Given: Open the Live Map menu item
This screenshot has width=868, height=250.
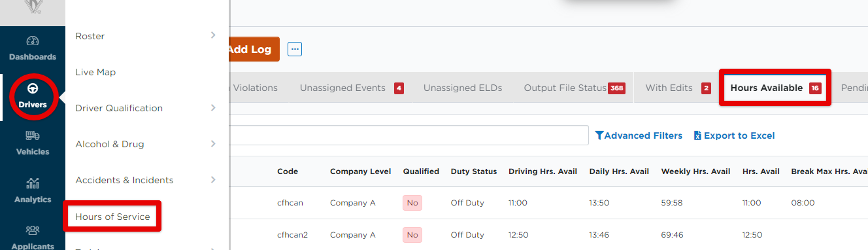Looking at the screenshot, I should pos(95,72).
